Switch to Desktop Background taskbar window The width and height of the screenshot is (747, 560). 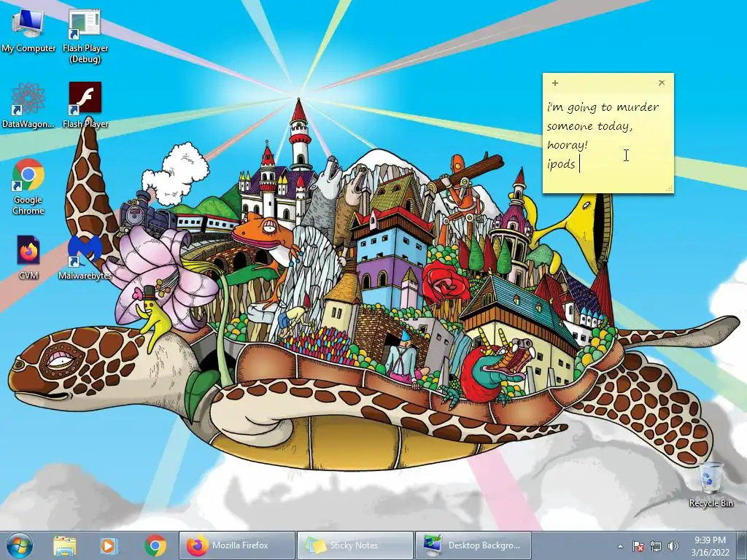click(x=473, y=545)
